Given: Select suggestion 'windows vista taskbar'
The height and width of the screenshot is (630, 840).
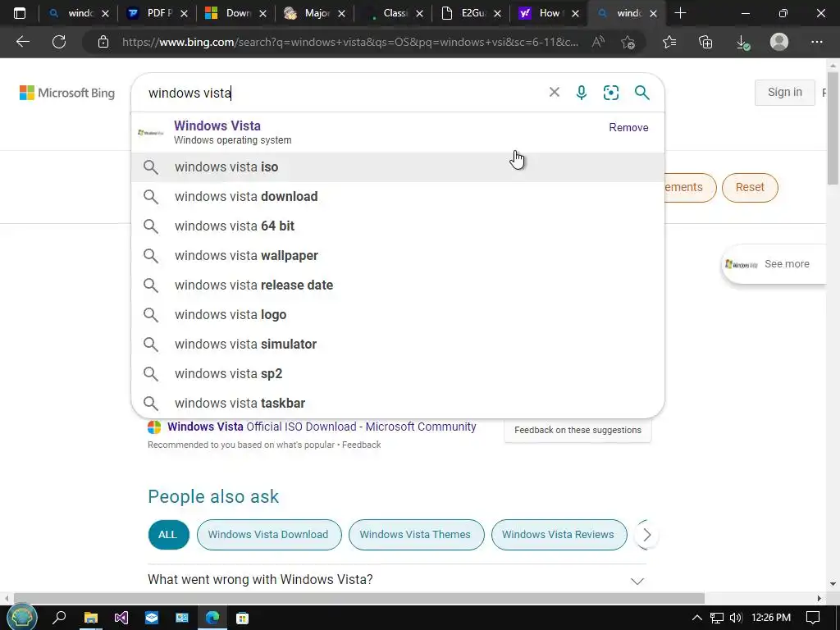Looking at the screenshot, I should coord(398,402).
